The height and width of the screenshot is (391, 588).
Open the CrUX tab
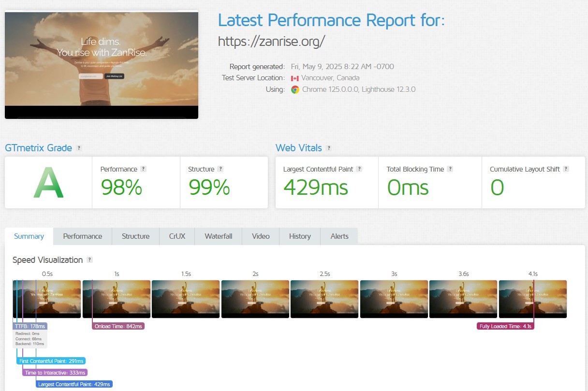[x=177, y=236]
